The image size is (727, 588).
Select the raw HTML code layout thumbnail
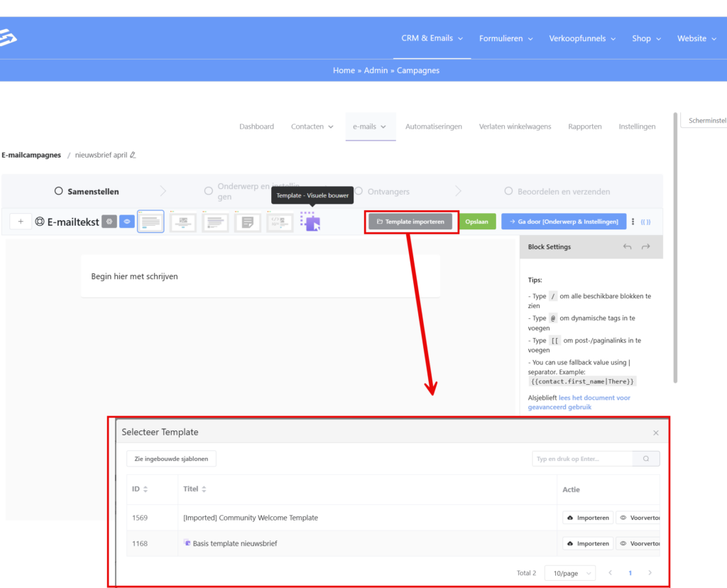click(280, 222)
